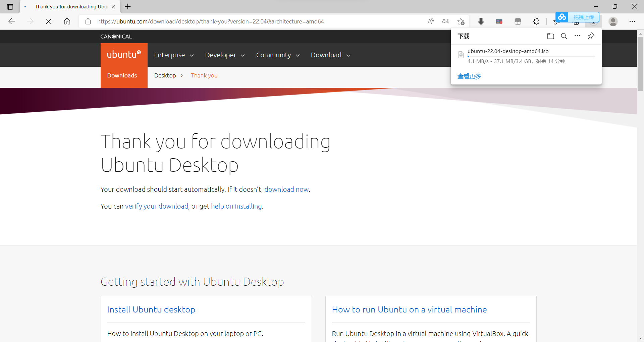The height and width of the screenshot is (342, 644).
Task: Open How to run Ubuntu on a virtual machine
Action: pyautogui.click(x=409, y=309)
